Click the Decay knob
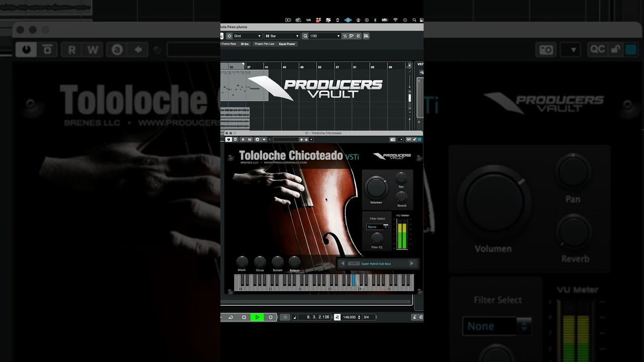This screenshot has height=362, width=644. [x=260, y=261]
